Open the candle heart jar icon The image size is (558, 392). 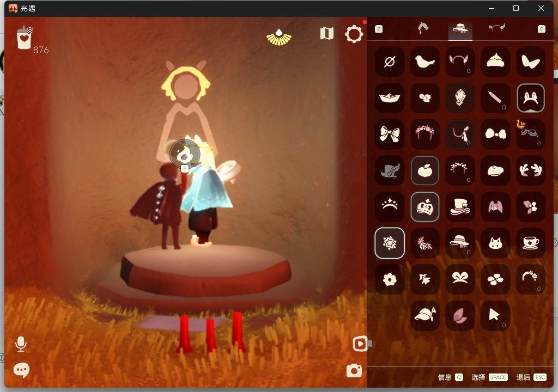(25, 38)
